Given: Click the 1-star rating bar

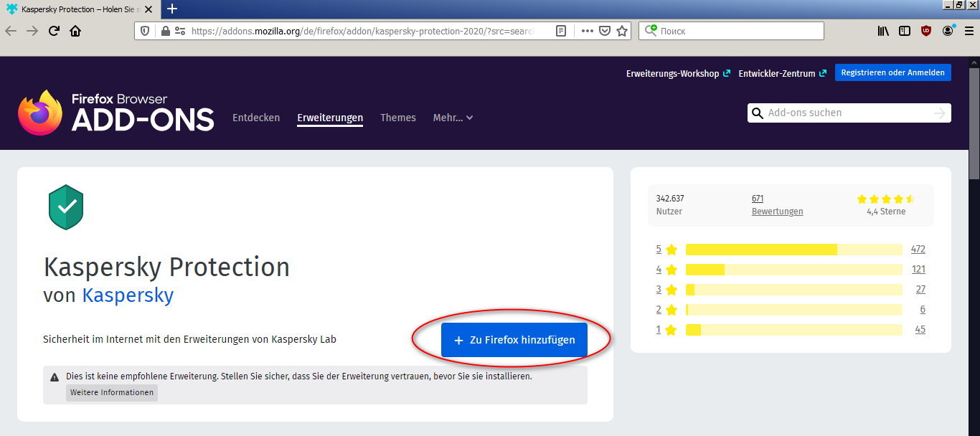Looking at the screenshot, I should coord(794,330).
